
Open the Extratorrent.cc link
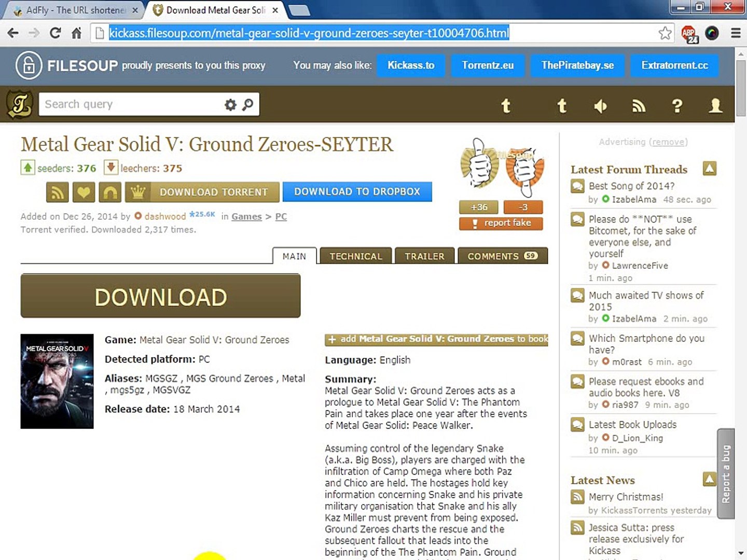tap(674, 65)
